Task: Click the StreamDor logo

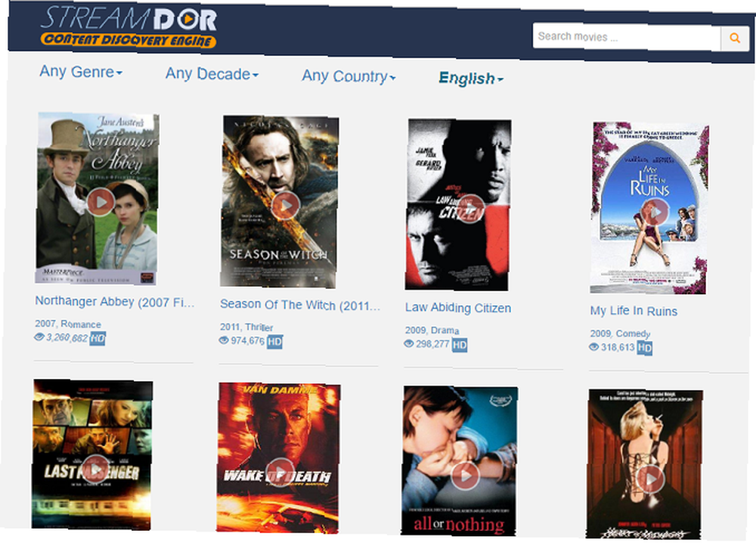Action: [129, 27]
